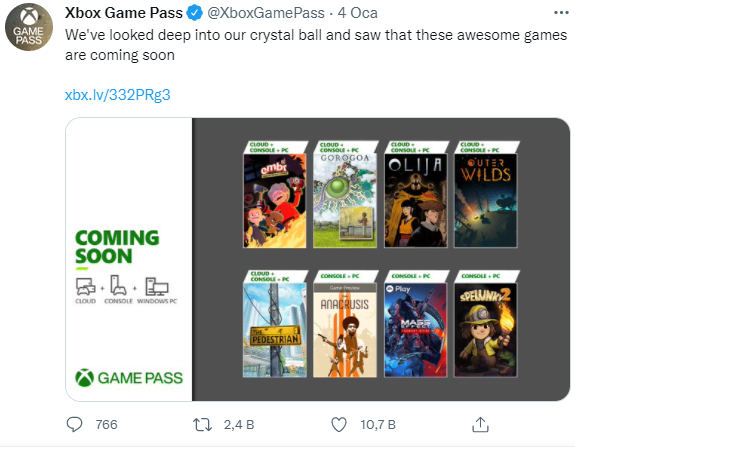Like the tweet with heart icon
Viewport: 736px width, 460px height.
point(338,425)
